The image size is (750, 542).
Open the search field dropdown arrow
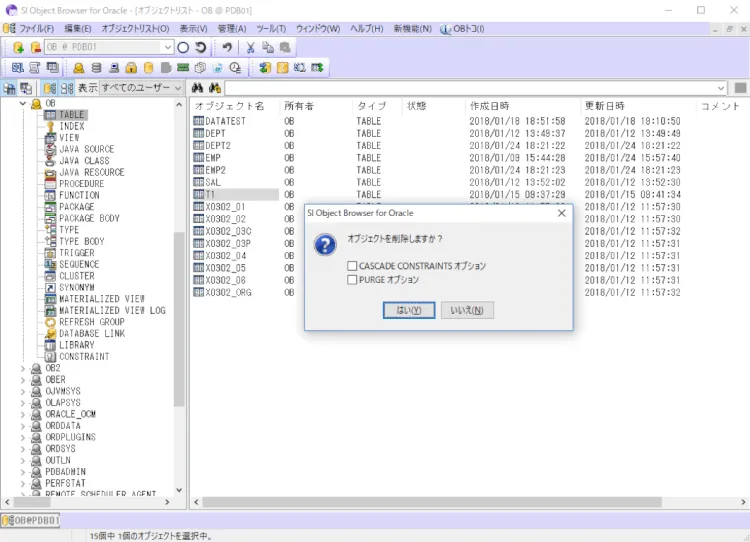pyautogui.click(x=721, y=88)
